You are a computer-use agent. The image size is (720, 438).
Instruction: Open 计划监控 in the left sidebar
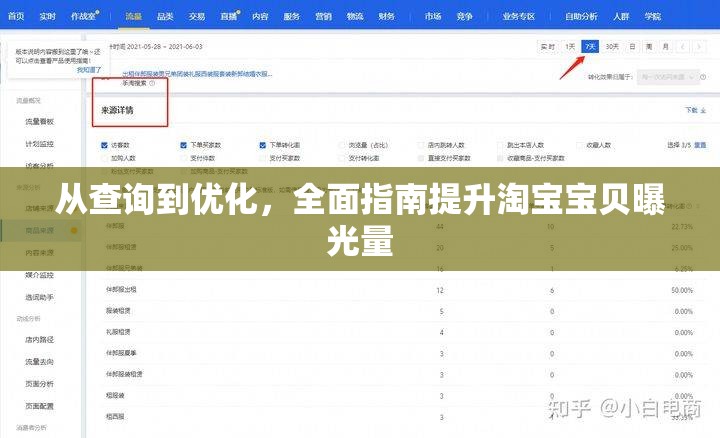[39, 144]
